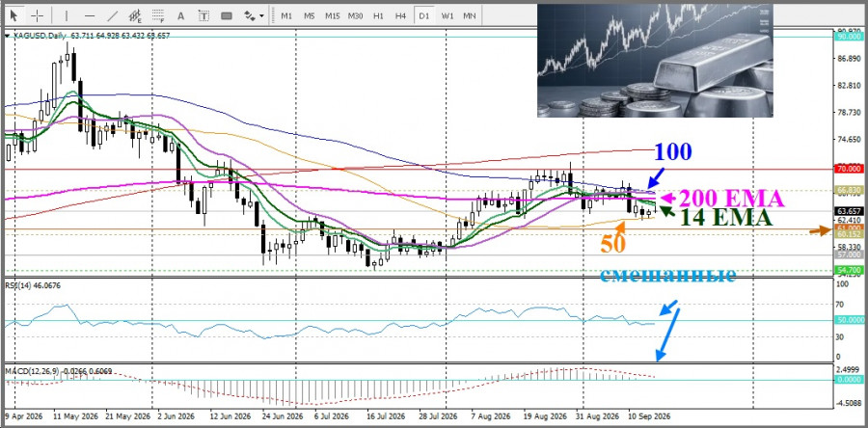Click the 90.000 price level label
This screenshot has height=428, width=868.
[x=848, y=37]
